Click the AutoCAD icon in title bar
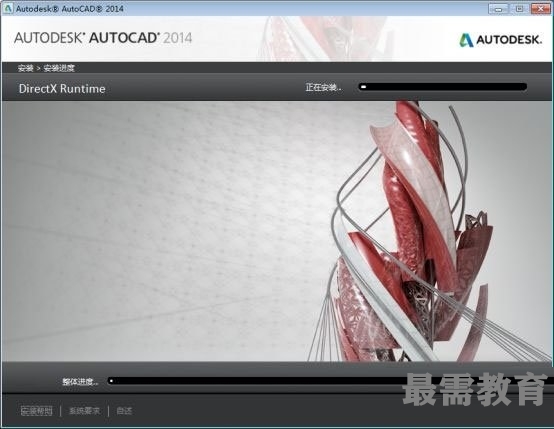Viewport: 554px width, 429px height. click(x=8, y=8)
